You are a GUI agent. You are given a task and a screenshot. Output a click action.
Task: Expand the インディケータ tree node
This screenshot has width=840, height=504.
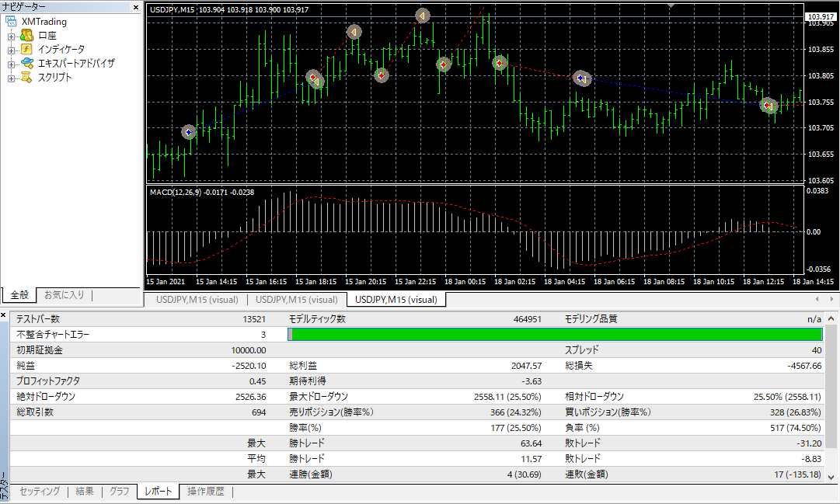[x=11, y=50]
